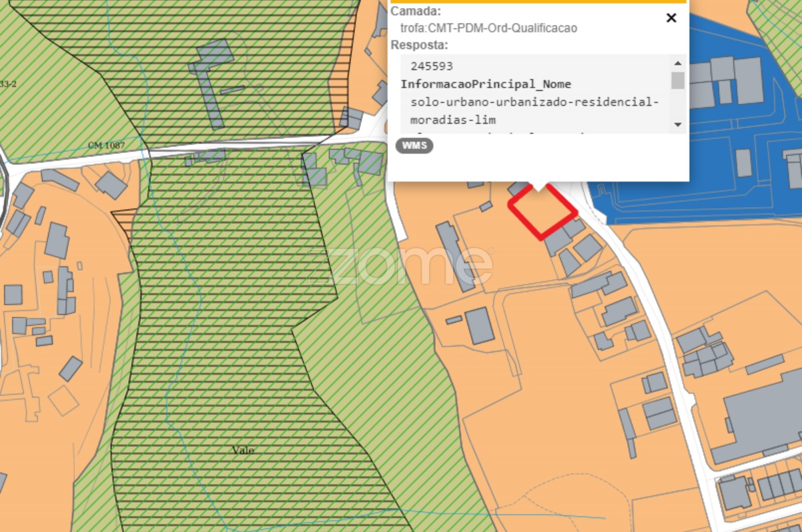The width and height of the screenshot is (802, 532).
Task: Grab the response box scrollbar thumb
Action: point(677,81)
